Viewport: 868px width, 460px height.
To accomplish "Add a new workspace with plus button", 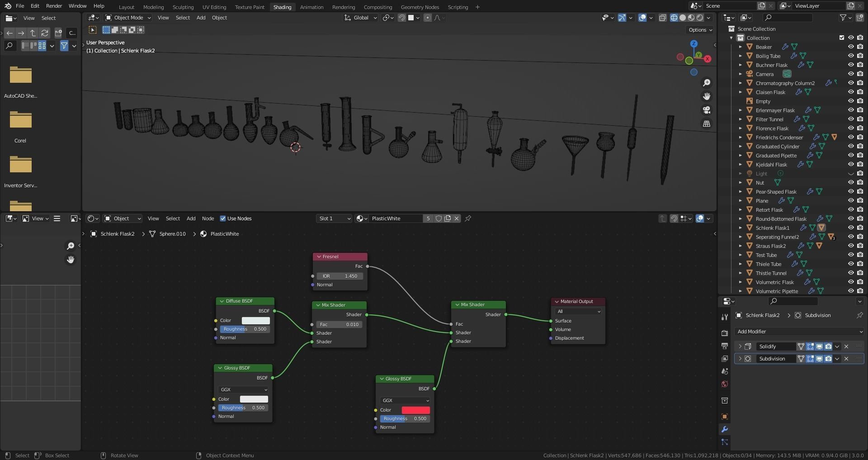I will (x=477, y=7).
